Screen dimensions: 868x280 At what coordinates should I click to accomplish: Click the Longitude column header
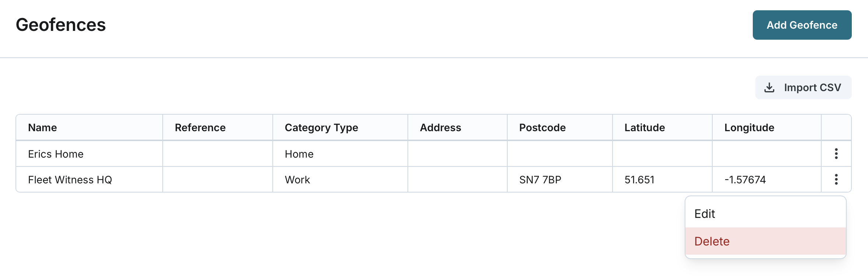(x=749, y=128)
